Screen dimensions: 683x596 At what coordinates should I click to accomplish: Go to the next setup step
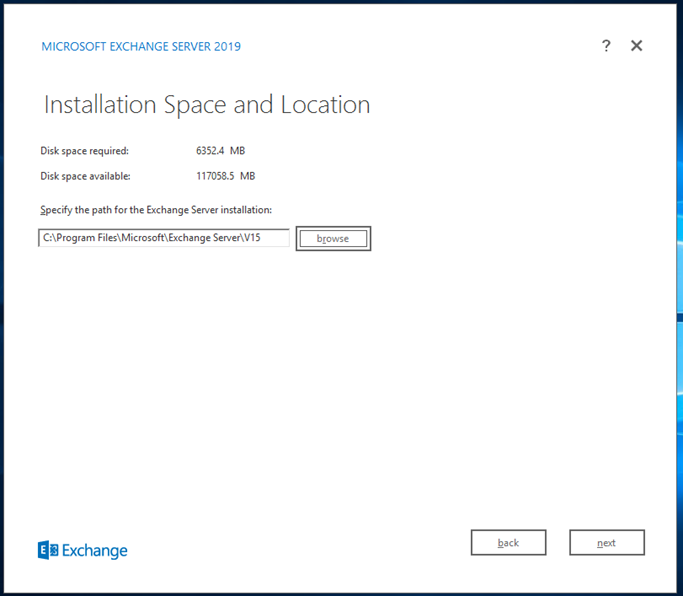pyautogui.click(x=607, y=542)
